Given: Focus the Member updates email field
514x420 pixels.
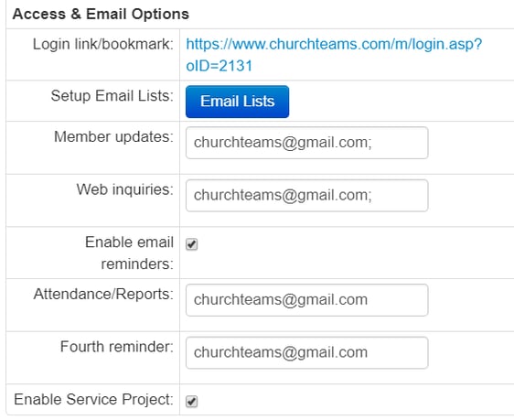Looking at the screenshot, I should click(306, 143).
